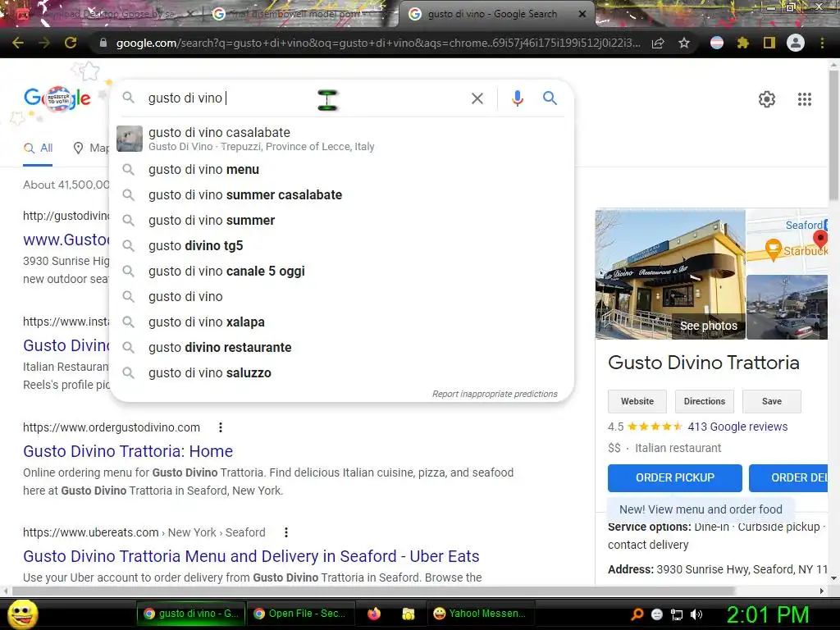Click the volume speaker tray icon
Screen dimensions: 840x630
coord(696,614)
